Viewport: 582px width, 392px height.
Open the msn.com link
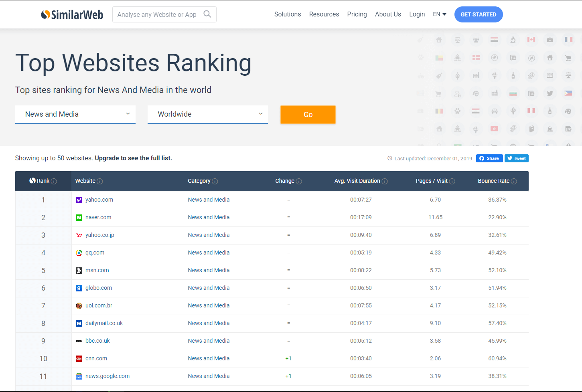point(97,270)
